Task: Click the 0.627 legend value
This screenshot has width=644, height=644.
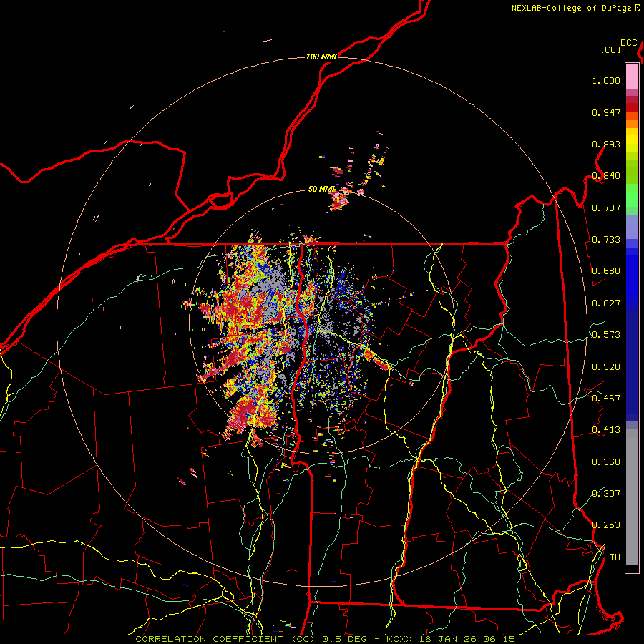Action: point(606,303)
